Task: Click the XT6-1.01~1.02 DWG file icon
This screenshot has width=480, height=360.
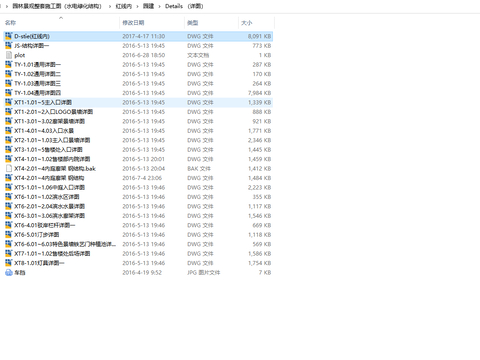Action: coord(9,197)
